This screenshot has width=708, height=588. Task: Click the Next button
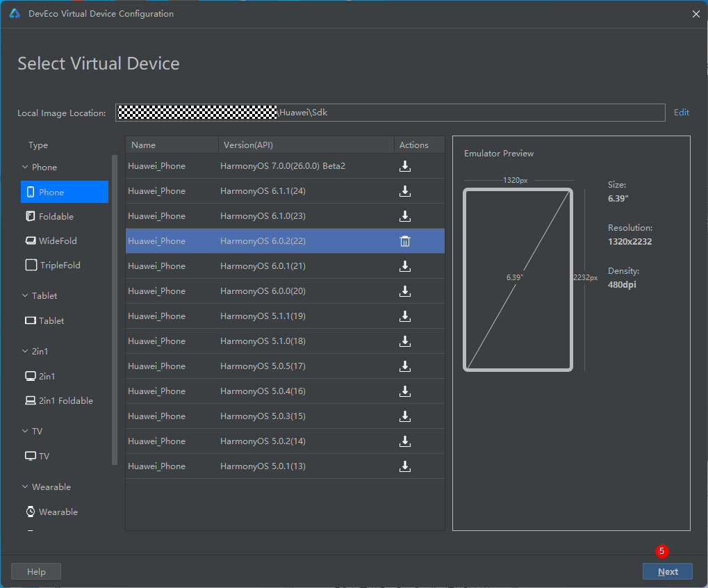668,571
